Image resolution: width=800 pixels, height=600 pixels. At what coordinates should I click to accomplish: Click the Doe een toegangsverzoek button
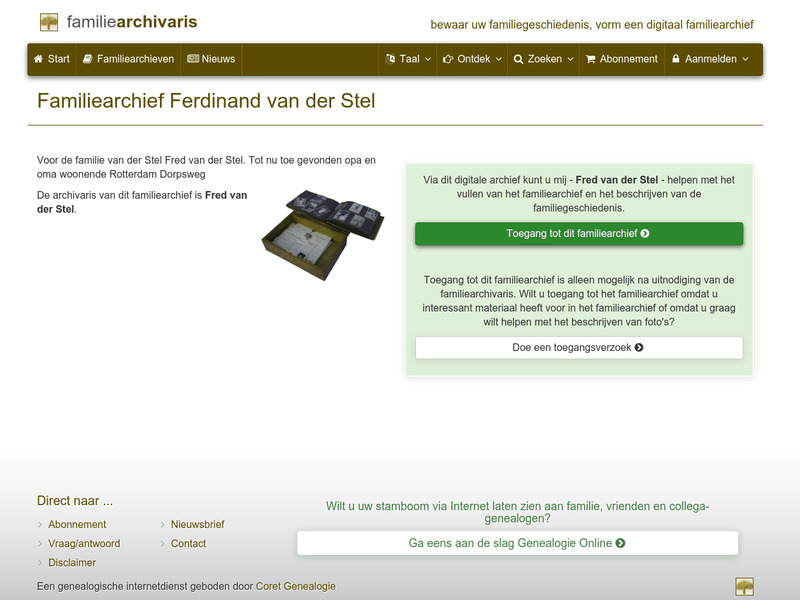(578, 349)
